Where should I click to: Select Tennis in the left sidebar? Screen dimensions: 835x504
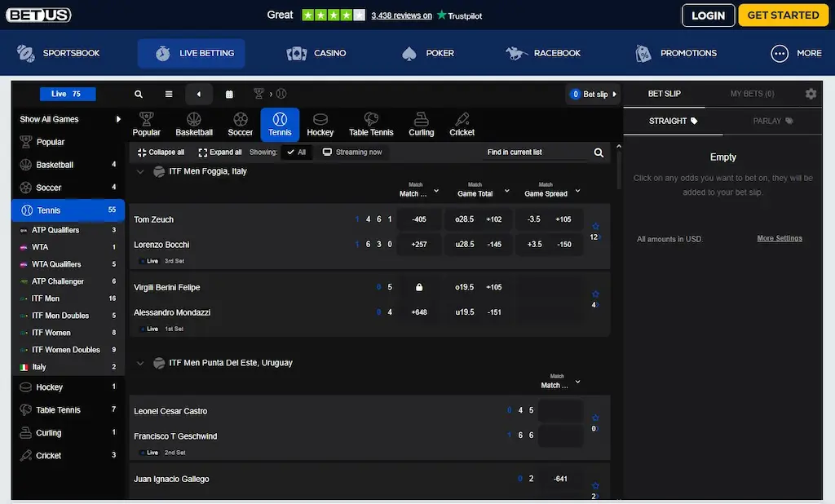click(68, 210)
